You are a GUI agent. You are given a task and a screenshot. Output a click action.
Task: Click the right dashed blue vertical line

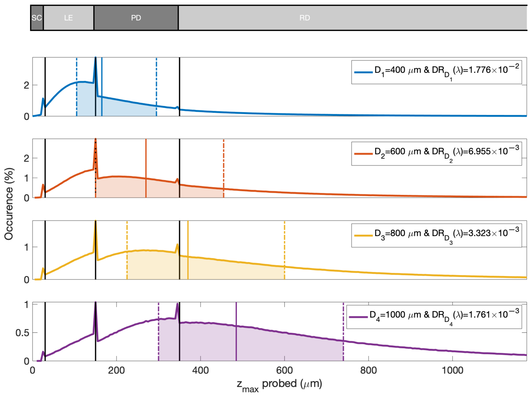click(x=156, y=87)
